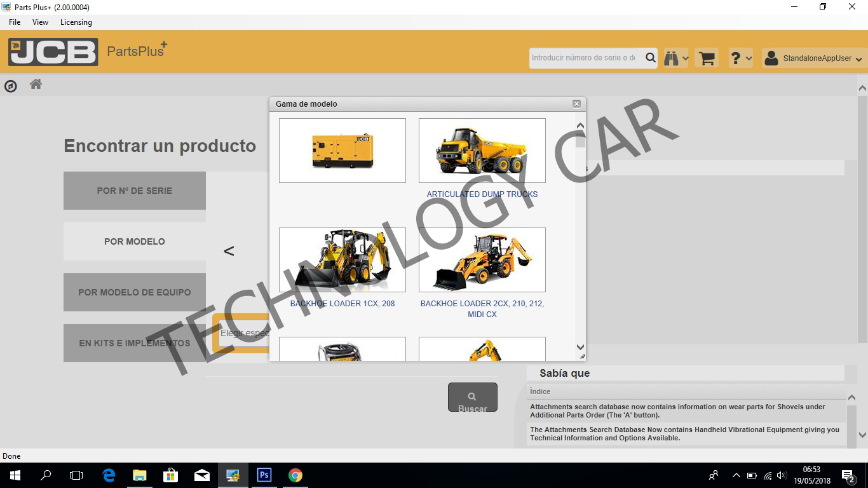Click the Elegir espec input field
Viewport: 868px width, 488px height.
[x=244, y=334]
